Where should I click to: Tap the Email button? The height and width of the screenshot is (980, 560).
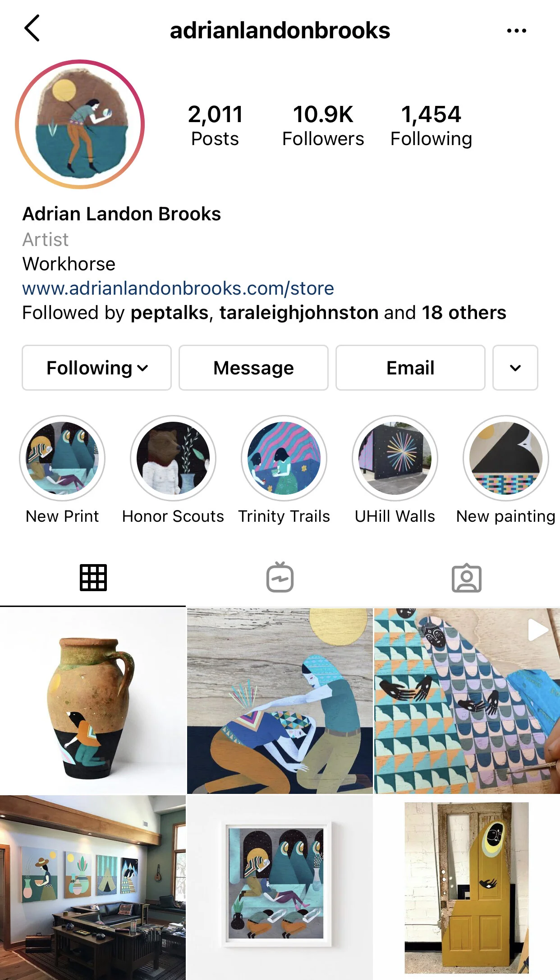(x=410, y=368)
